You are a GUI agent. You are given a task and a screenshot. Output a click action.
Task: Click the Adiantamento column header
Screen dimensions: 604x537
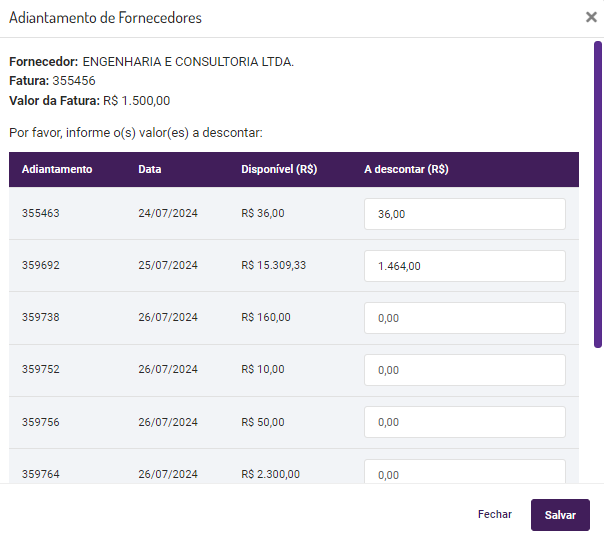(x=57, y=170)
